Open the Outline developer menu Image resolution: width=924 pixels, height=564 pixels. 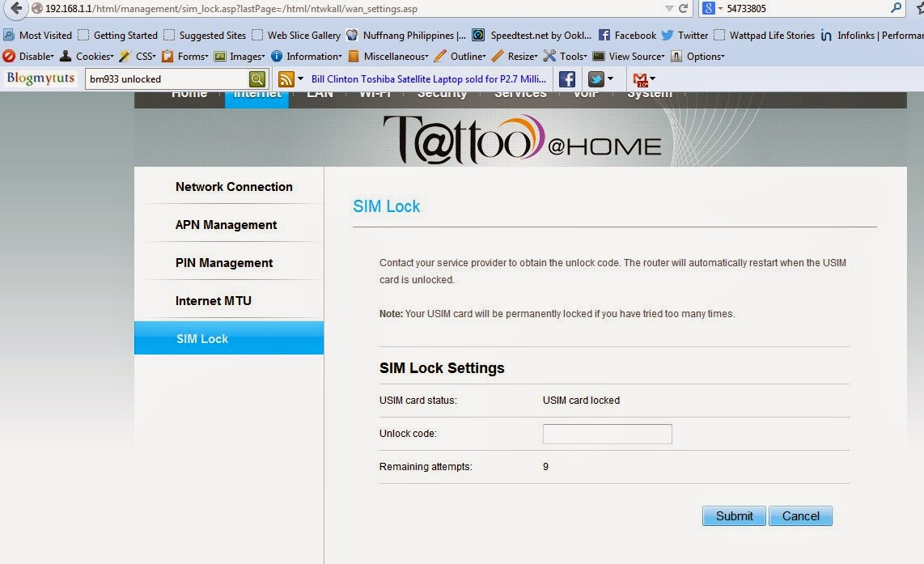click(x=460, y=57)
